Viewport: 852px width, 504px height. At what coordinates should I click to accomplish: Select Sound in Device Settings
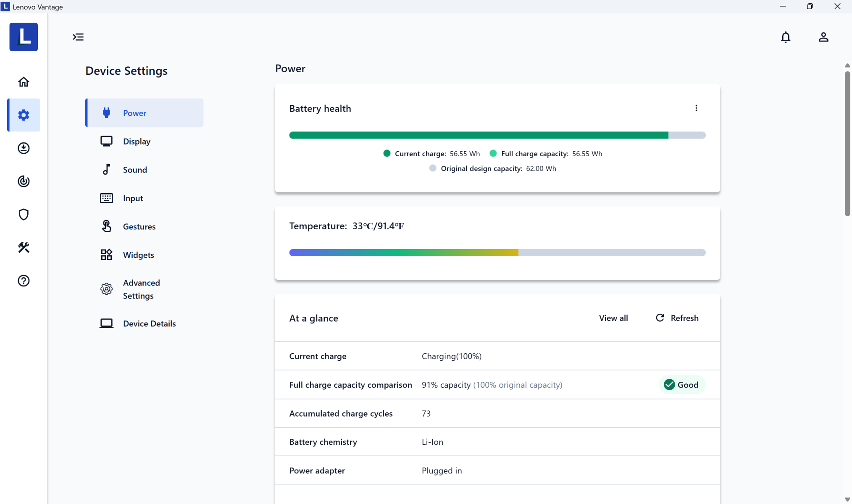point(134,170)
